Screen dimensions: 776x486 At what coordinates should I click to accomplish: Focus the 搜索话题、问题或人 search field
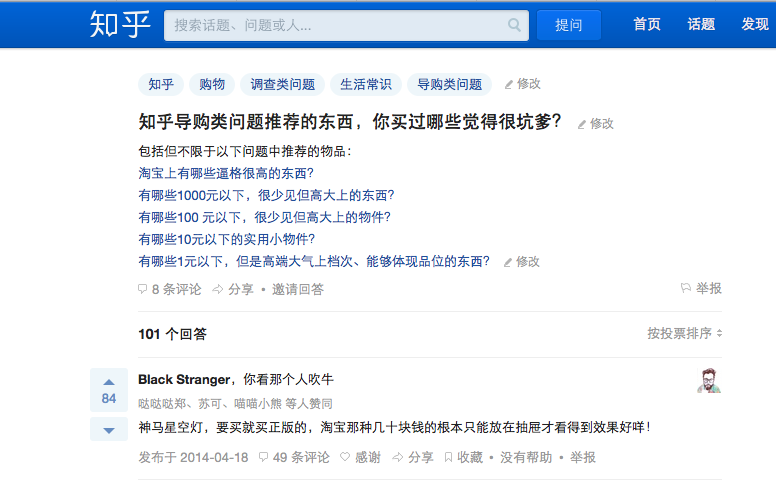pos(346,25)
